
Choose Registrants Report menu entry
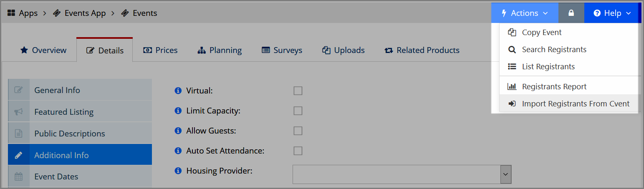click(568, 86)
